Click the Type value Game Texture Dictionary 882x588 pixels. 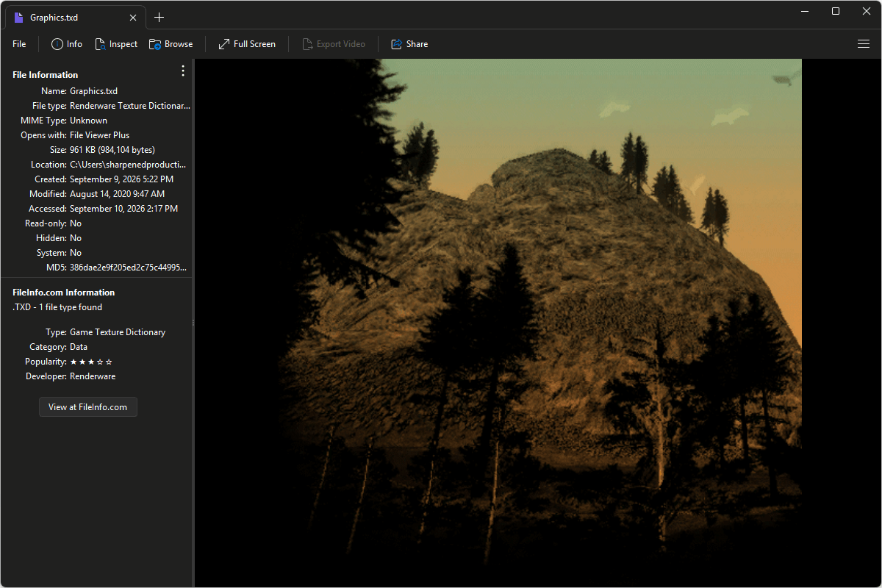[x=118, y=332]
